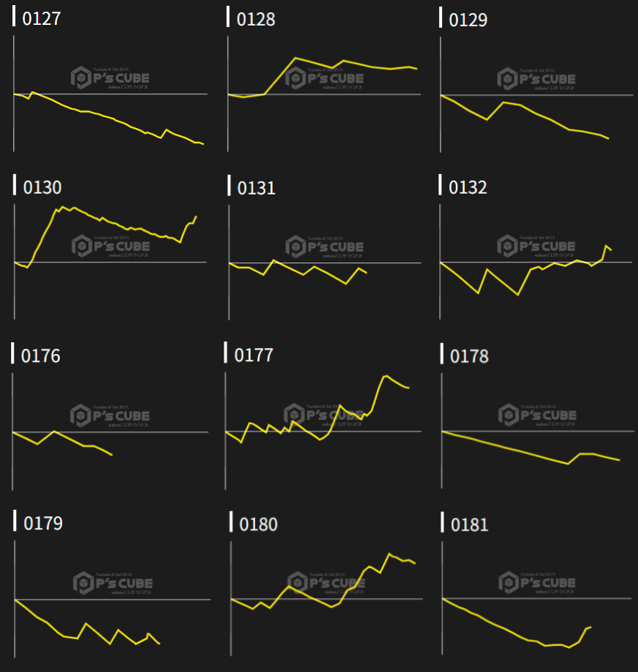Click the P's CUBE logo in chart 0181
The height and width of the screenshot is (672, 638).
point(536,582)
